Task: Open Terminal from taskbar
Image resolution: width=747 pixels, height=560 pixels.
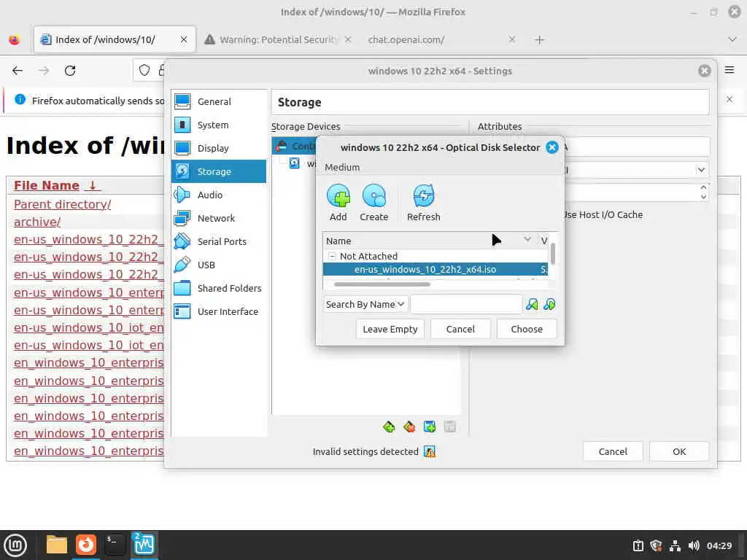Action: click(x=115, y=544)
